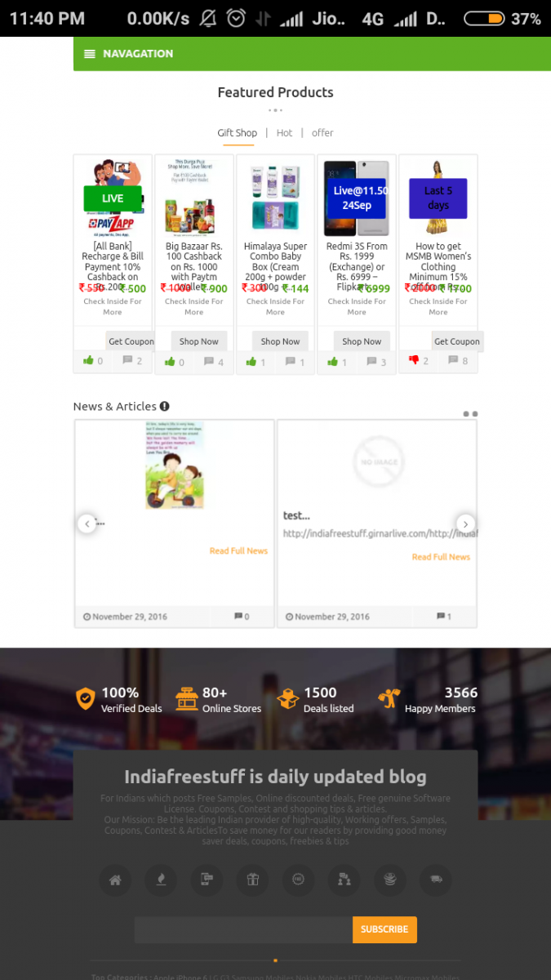Click the News & Articles info icon
551x980 pixels.
tap(165, 406)
